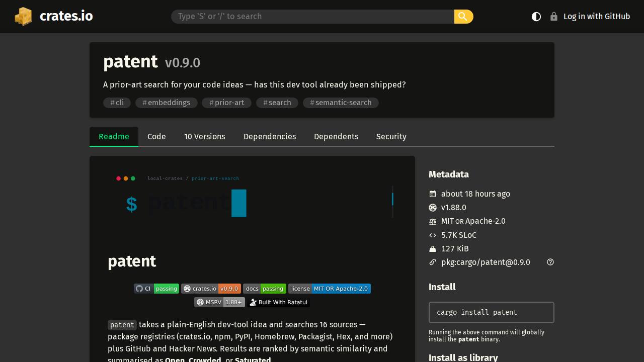
Task: Click the crates.io v0.9.0 badge
Action: tap(211, 289)
